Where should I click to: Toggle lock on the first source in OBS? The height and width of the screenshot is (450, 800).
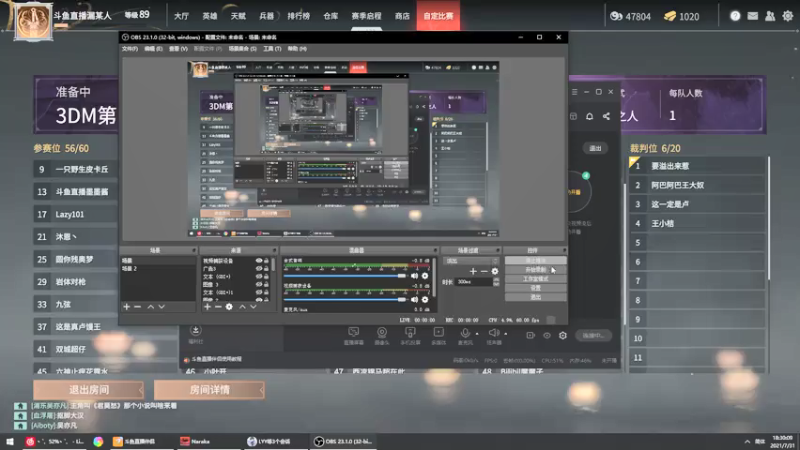[266, 261]
